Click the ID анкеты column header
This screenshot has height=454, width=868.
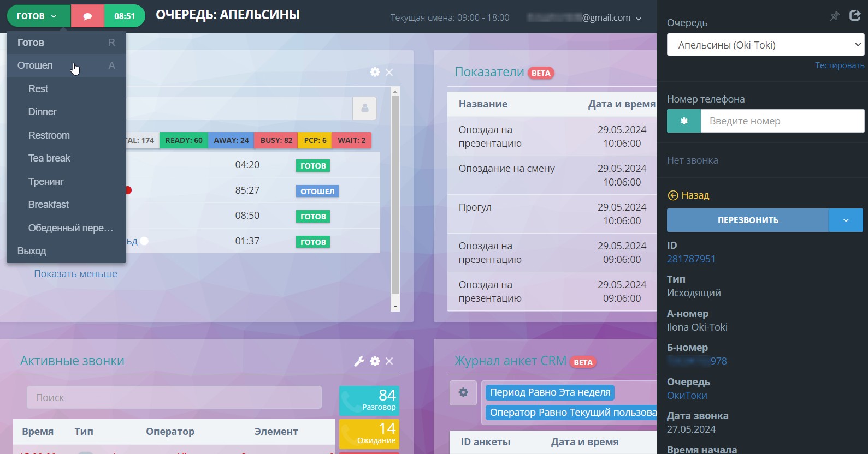tap(486, 442)
